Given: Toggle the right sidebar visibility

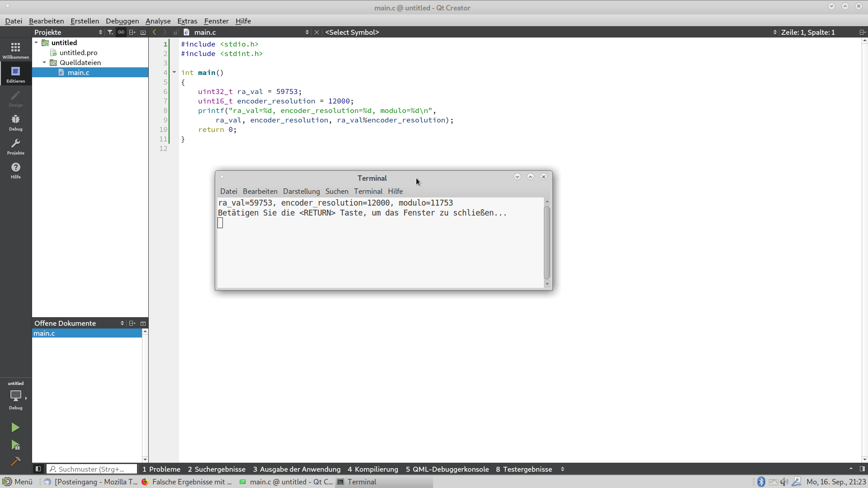Looking at the screenshot, I should [862, 469].
